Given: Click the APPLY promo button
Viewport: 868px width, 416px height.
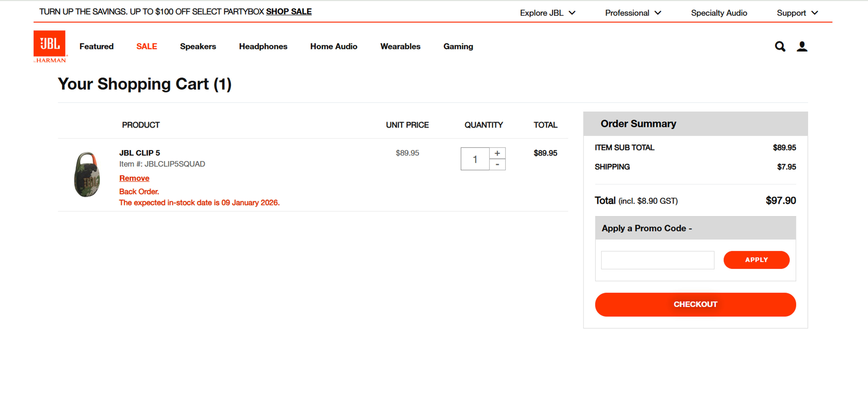Looking at the screenshot, I should point(756,260).
